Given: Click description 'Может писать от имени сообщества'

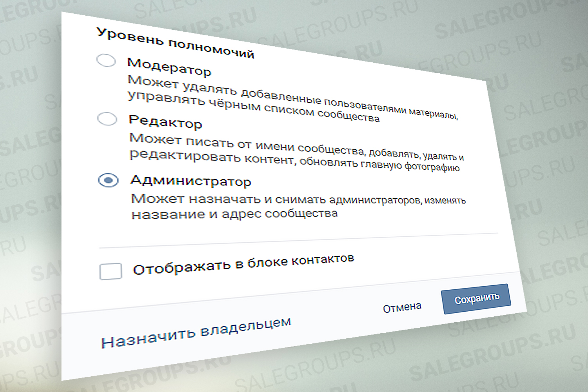Looking at the screenshot, I should coord(247,144).
